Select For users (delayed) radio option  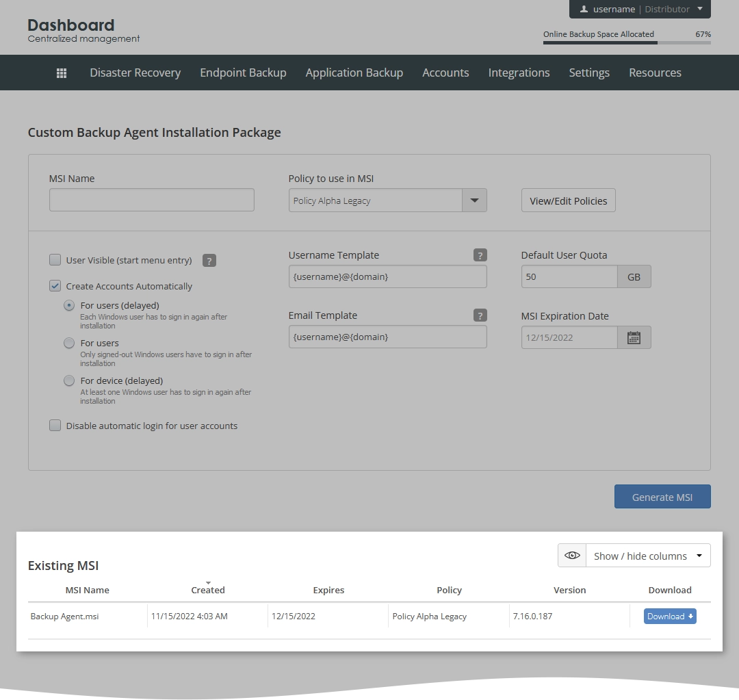coord(69,305)
